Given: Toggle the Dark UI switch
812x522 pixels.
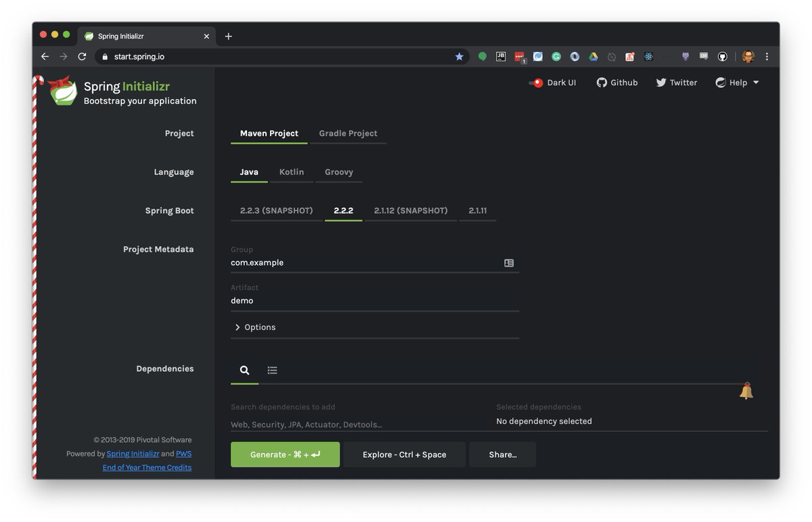Looking at the screenshot, I should 536,83.
